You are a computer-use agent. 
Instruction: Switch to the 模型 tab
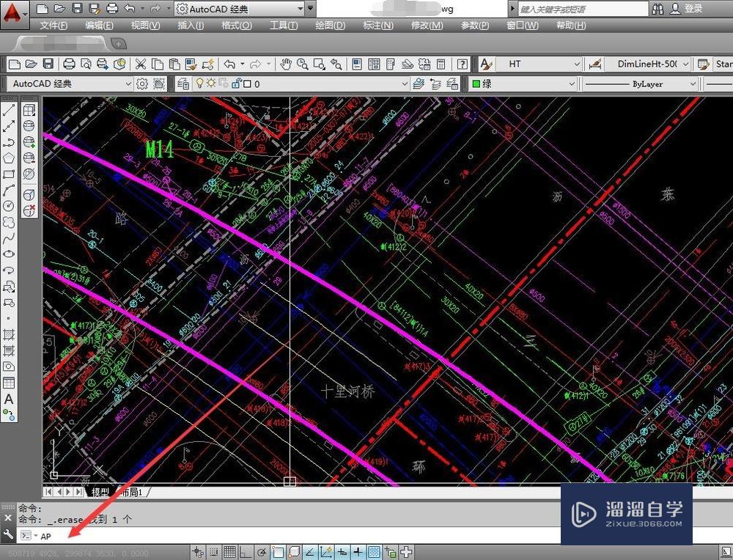pyautogui.click(x=100, y=492)
